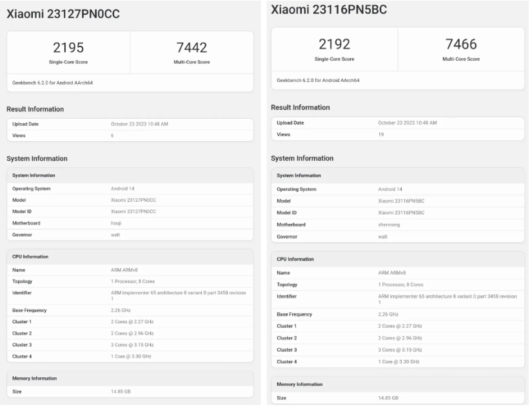Click upload date value in 23127PN0CC result
Screen dimensions: 532x407
point(139,124)
